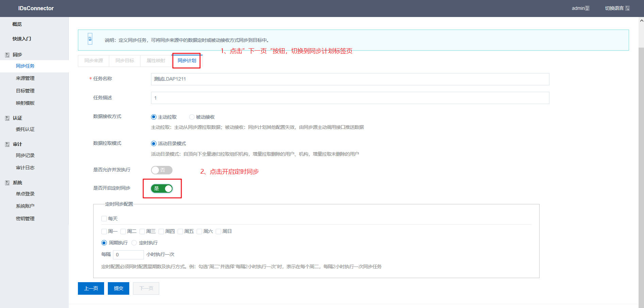
Task: Turn off the 是否开启定时同步 switch
Action: 162,188
